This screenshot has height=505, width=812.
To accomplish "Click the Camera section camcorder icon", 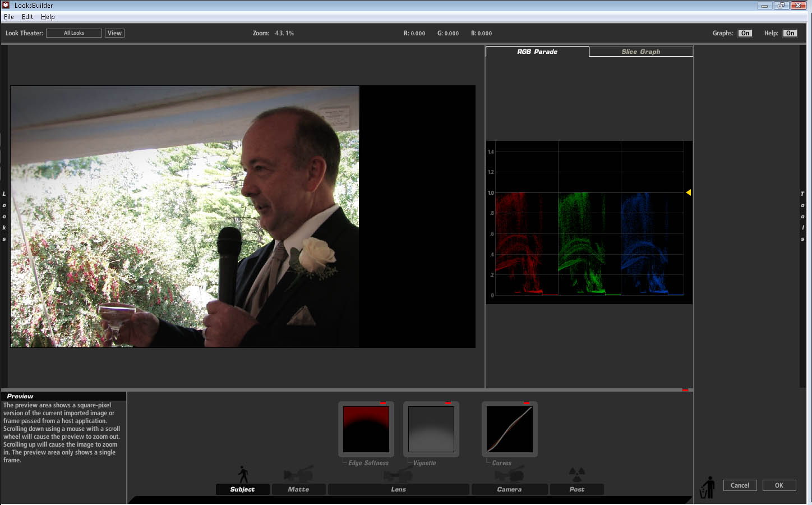I will [509, 475].
